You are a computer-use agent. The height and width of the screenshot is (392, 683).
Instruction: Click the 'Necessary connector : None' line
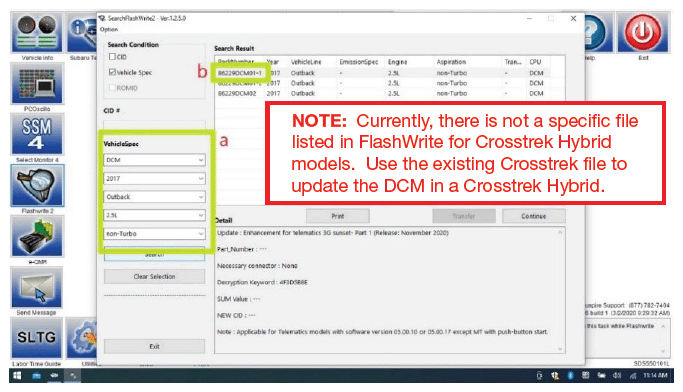pos(257,266)
